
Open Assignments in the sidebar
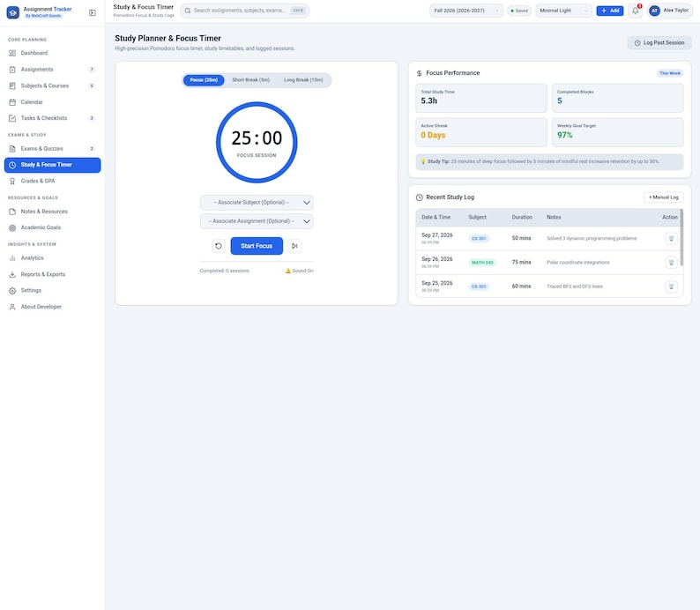52,70
